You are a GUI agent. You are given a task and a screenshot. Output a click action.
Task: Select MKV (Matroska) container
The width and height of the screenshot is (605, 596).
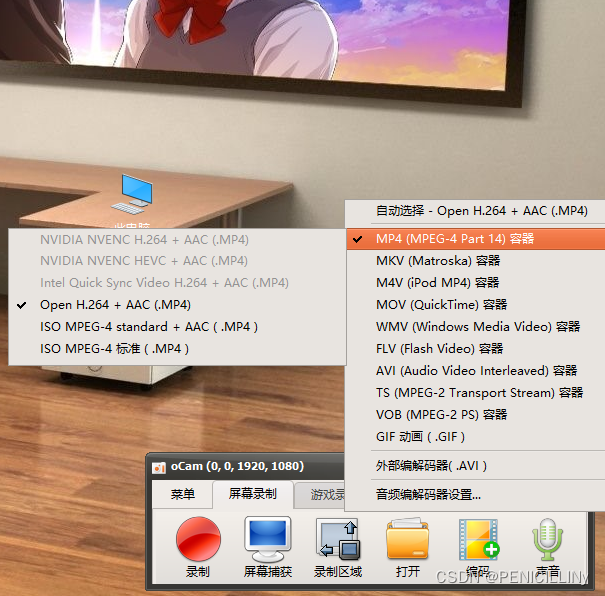(476, 261)
